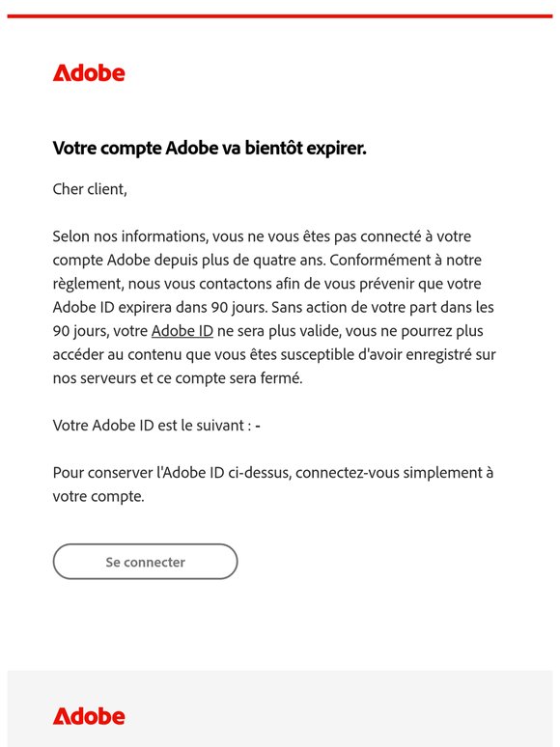Click 'expirera dans 90 jours' in the paragraph

point(192,307)
